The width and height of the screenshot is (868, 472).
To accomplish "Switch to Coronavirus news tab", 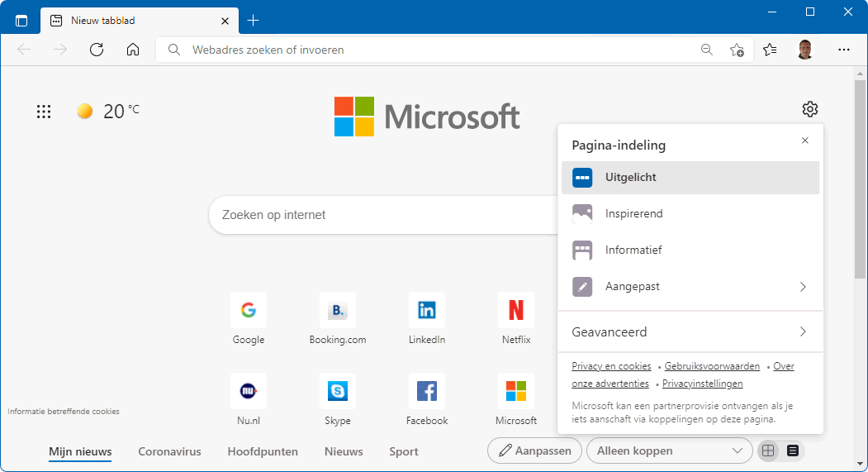I will [x=169, y=451].
